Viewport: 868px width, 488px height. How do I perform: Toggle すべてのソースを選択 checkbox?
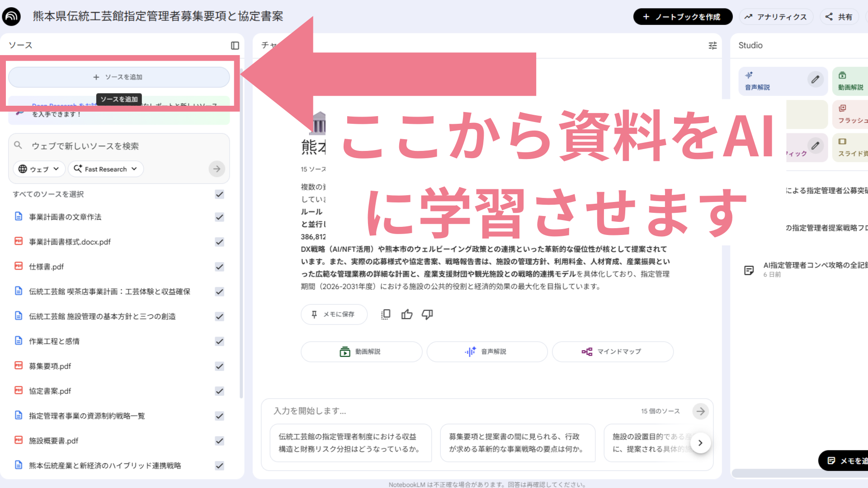[x=220, y=194]
